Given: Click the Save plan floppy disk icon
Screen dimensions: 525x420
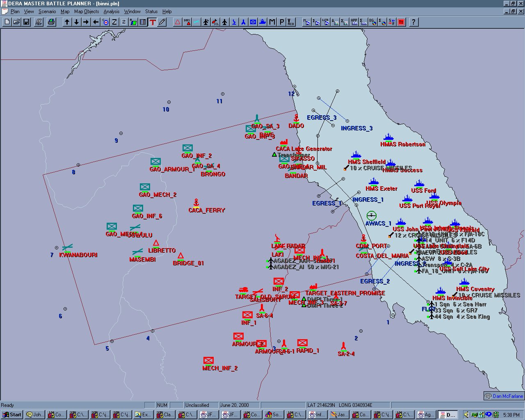Looking at the screenshot, I should pyautogui.click(x=26, y=22).
